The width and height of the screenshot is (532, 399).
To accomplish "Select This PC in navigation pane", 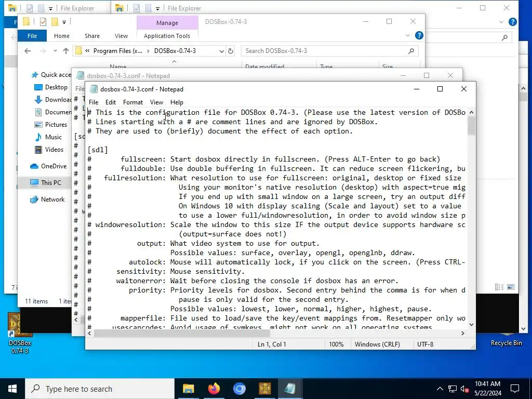I will click(x=46, y=182).
